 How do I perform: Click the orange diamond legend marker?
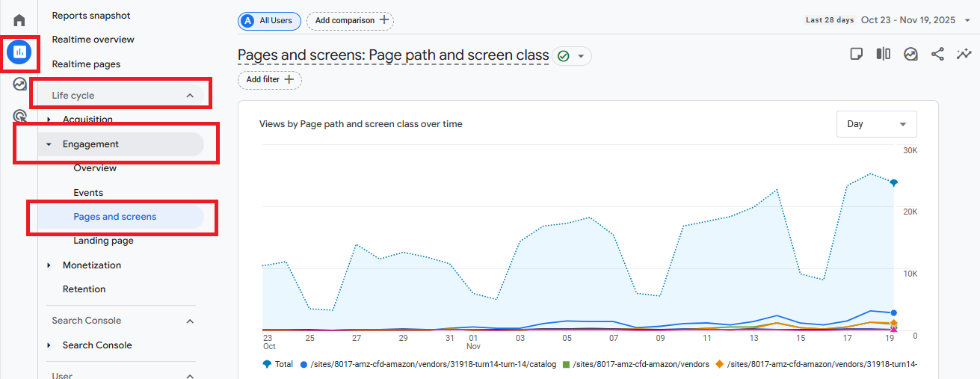[x=720, y=364]
